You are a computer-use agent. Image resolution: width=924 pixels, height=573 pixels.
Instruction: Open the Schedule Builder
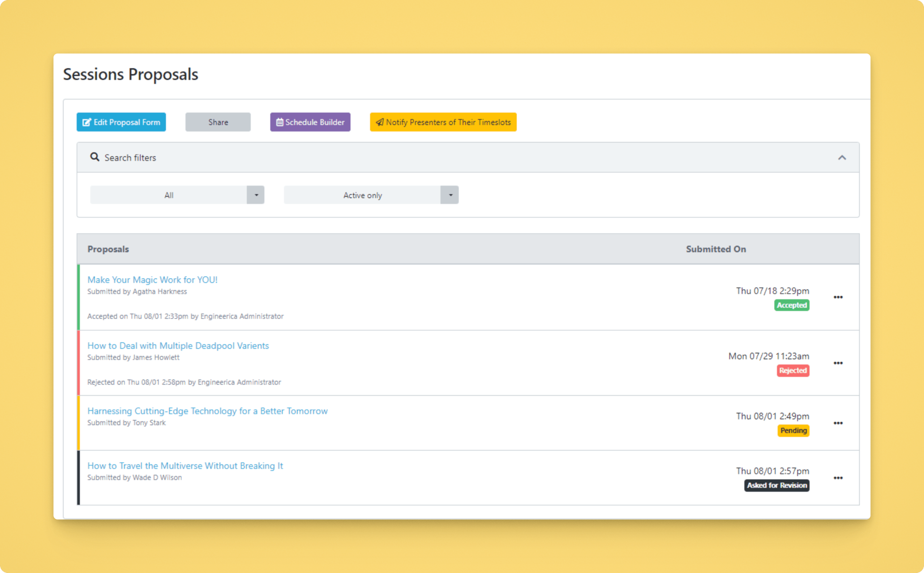coord(310,122)
